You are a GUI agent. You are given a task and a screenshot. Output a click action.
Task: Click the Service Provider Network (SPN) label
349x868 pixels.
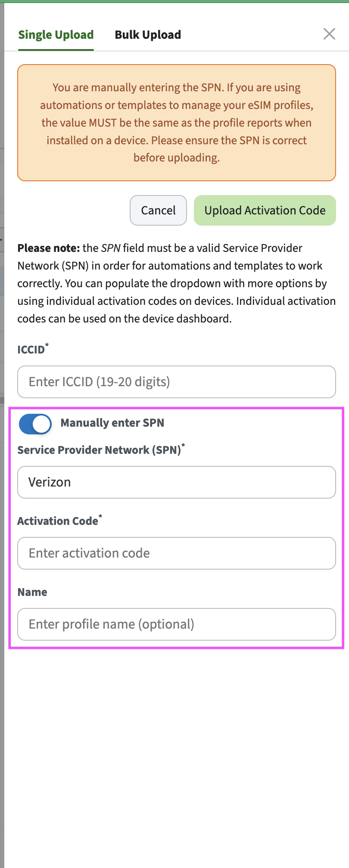99,450
